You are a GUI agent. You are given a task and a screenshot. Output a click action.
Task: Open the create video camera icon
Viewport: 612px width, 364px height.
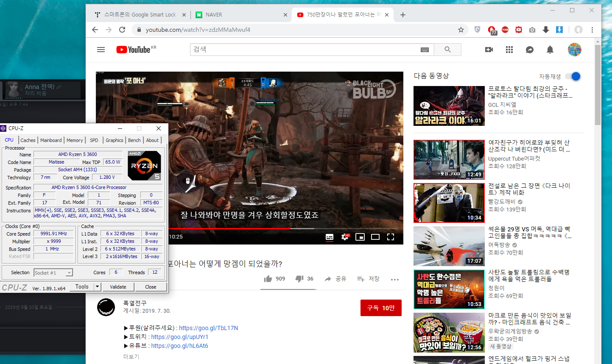tap(489, 50)
